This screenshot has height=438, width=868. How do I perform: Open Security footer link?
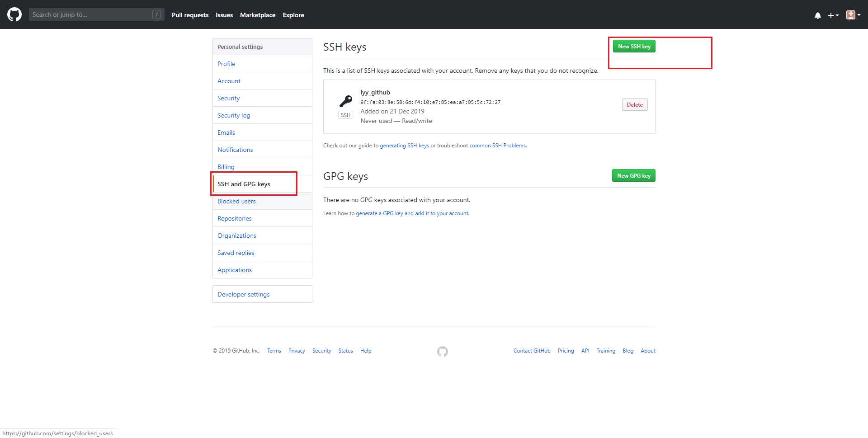pyautogui.click(x=321, y=351)
